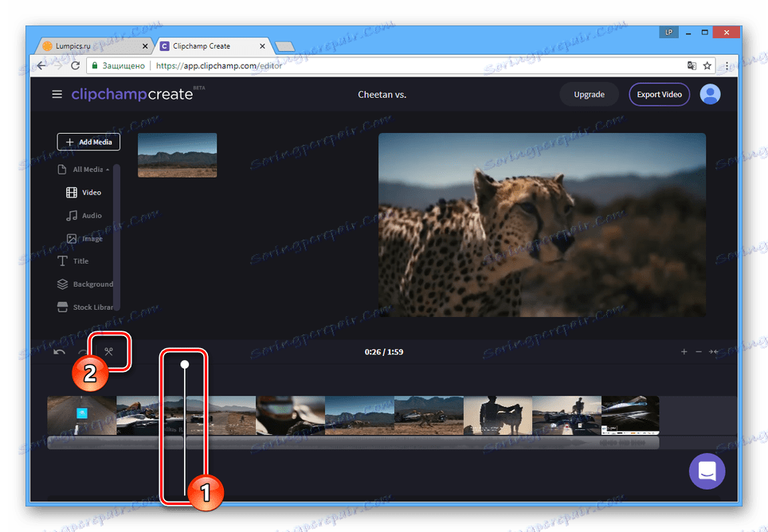Zoom in on the timeline with the plus icon
The image size is (768, 532).
pyautogui.click(x=684, y=351)
